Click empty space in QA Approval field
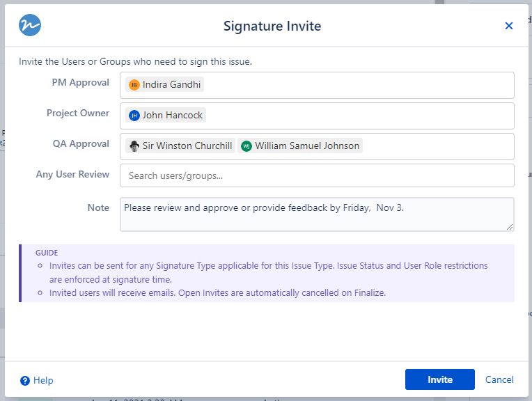This screenshot has height=401, width=532. (x=437, y=146)
